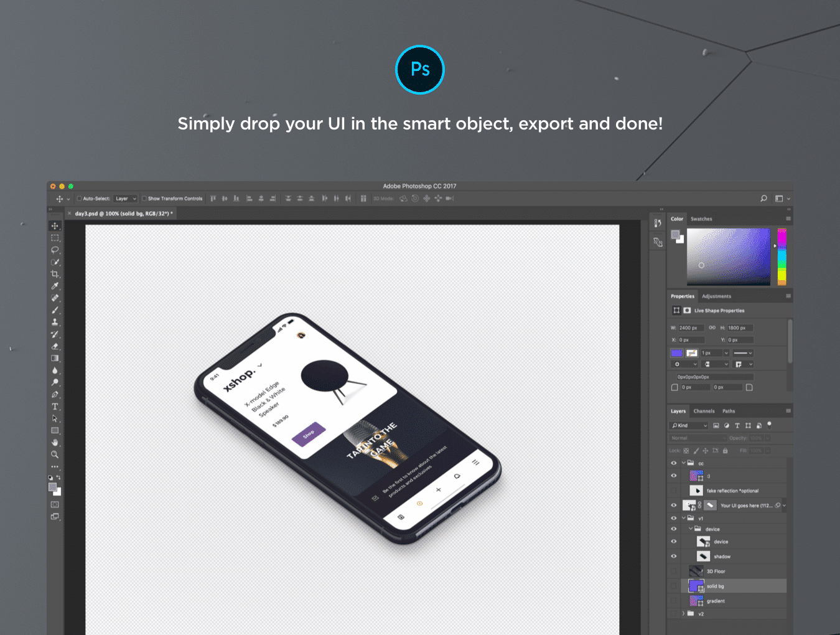Screen dimensions: 840x635
Task: Open the Adjustments panel tab
Action: pyautogui.click(x=716, y=296)
